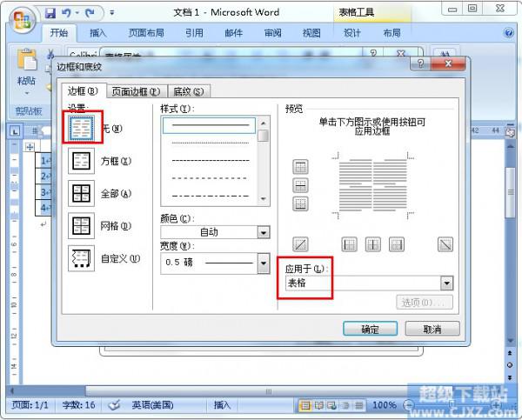This screenshot has height=420, width=522.
Task: Click 英语(美国) language in status bar
Action: click(x=152, y=405)
